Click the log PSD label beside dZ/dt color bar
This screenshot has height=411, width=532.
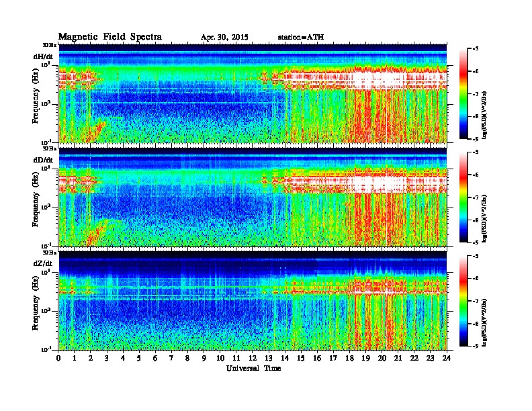pyautogui.click(x=485, y=322)
